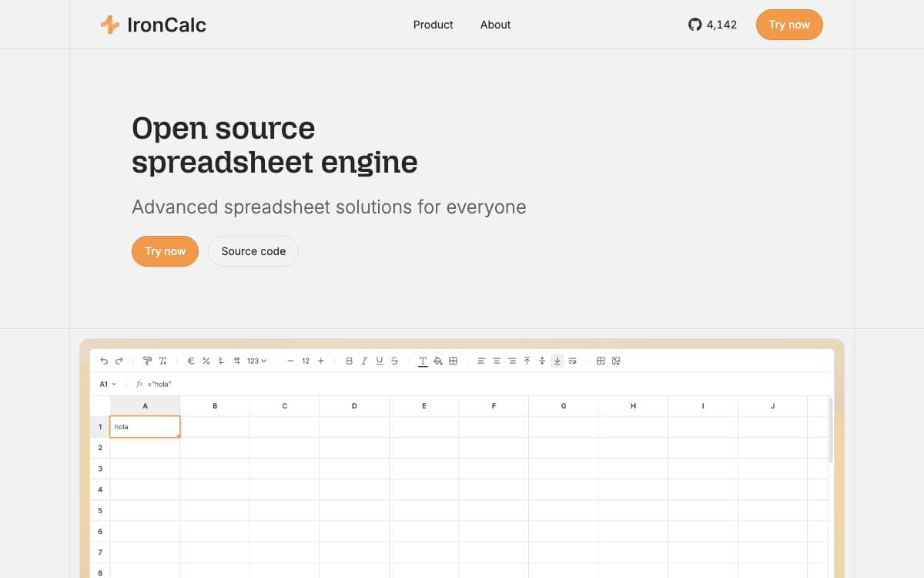Align text center horizontally

497,361
